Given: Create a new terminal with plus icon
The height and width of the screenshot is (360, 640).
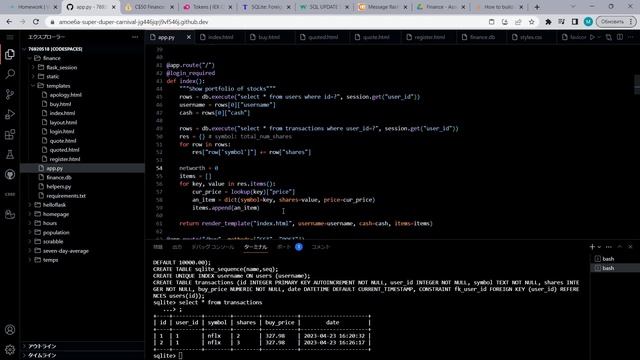Looking at the screenshot, I should point(592,247).
